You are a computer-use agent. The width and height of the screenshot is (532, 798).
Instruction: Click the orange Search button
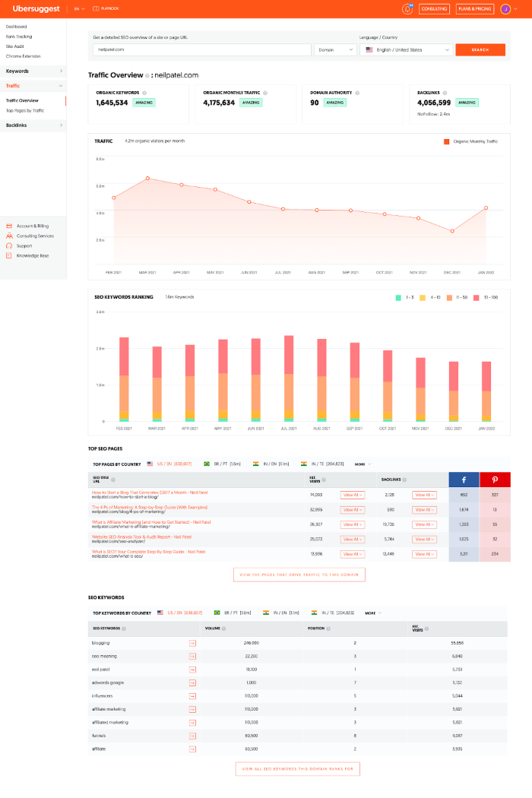[480, 50]
